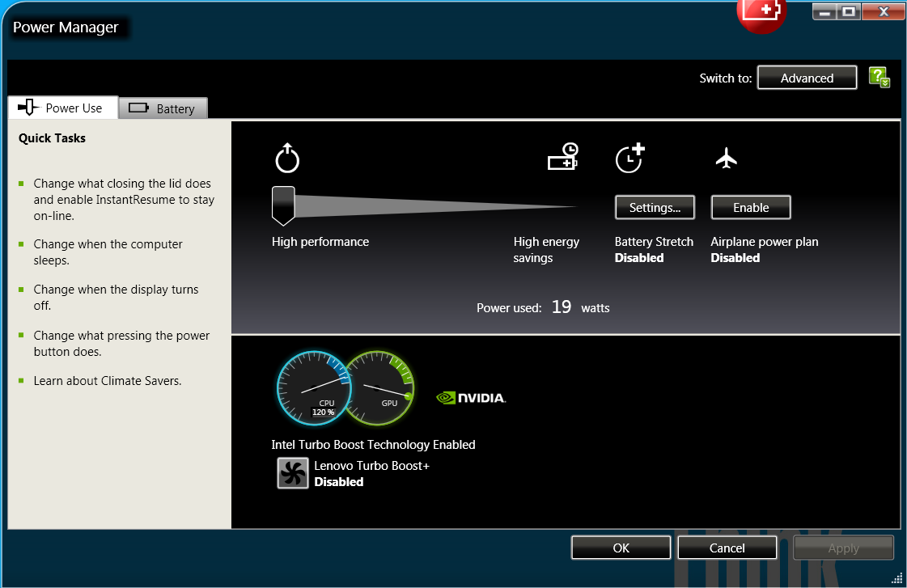Viewport: 907px width, 588px height.
Task: Click the high performance power icon
Action: pos(287,158)
